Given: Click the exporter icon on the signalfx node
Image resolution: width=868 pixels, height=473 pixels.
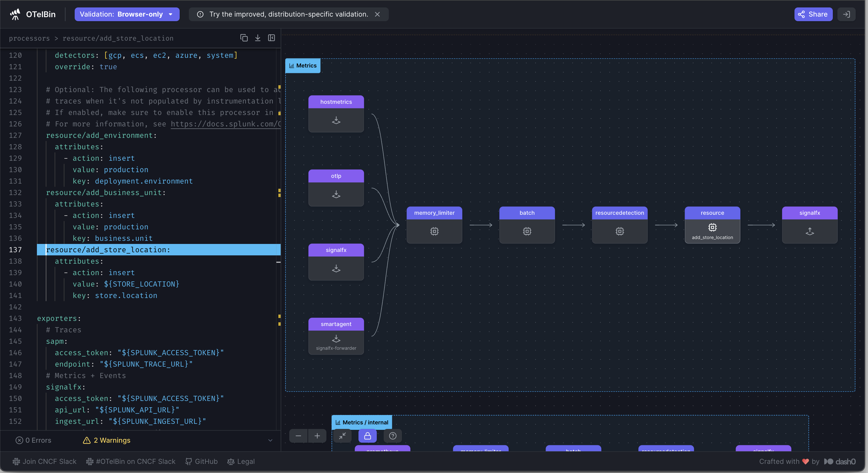Looking at the screenshot, I should tap(810, 231).
